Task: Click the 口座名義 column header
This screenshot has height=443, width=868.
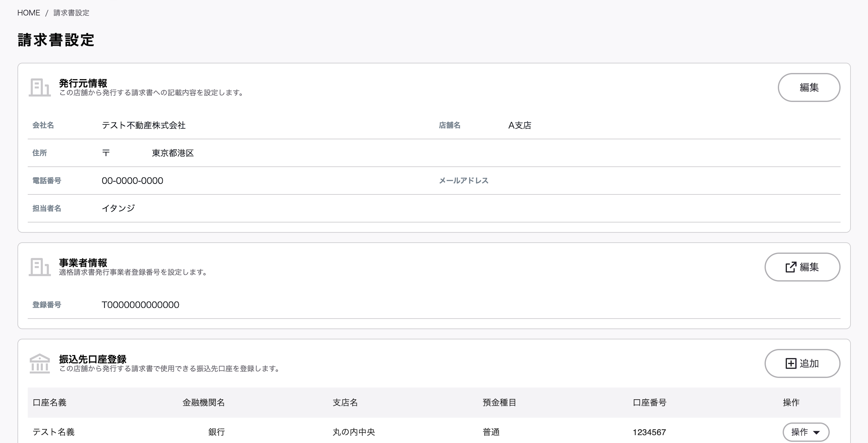Action: (x=50, y=403)
